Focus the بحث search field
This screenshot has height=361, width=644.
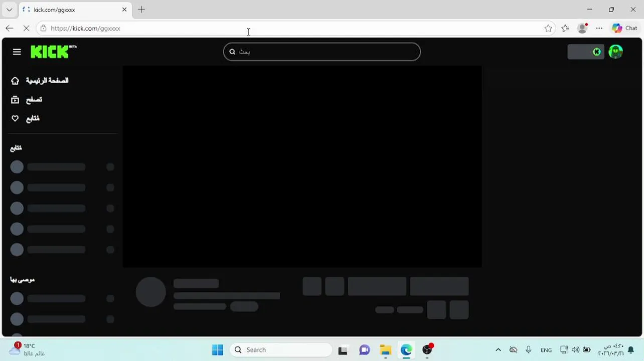(x=321, y=52)
